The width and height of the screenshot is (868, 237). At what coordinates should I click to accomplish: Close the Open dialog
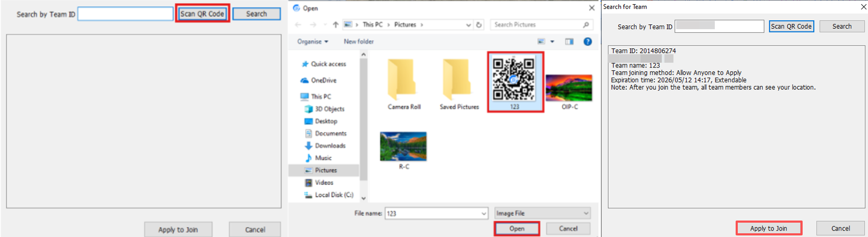coord(592,8)
